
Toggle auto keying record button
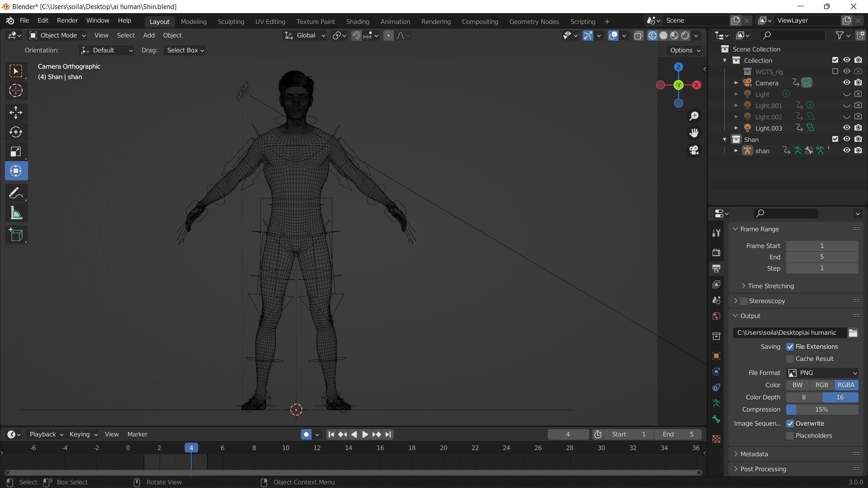tap(306, 434)
